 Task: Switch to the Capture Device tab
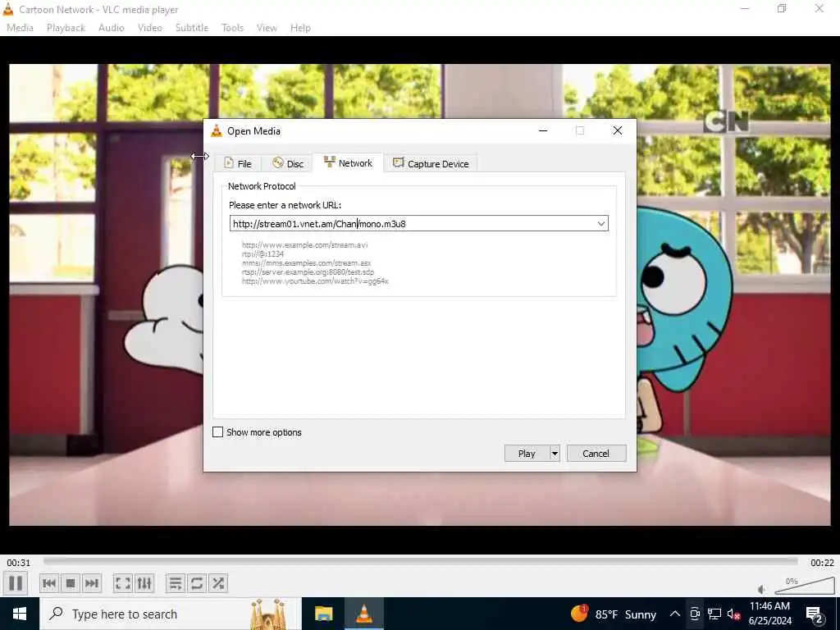431,163
